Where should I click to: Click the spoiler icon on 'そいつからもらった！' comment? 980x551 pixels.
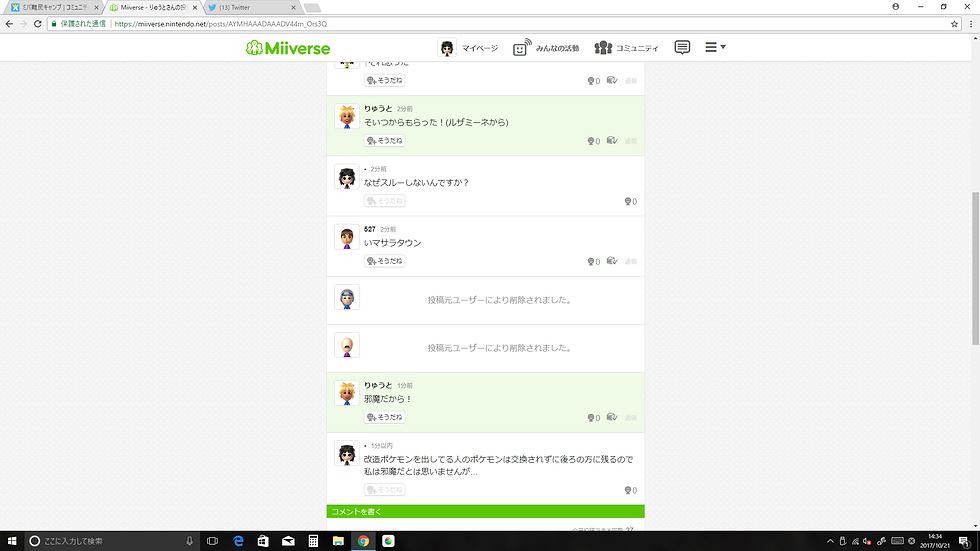[612, 141]
